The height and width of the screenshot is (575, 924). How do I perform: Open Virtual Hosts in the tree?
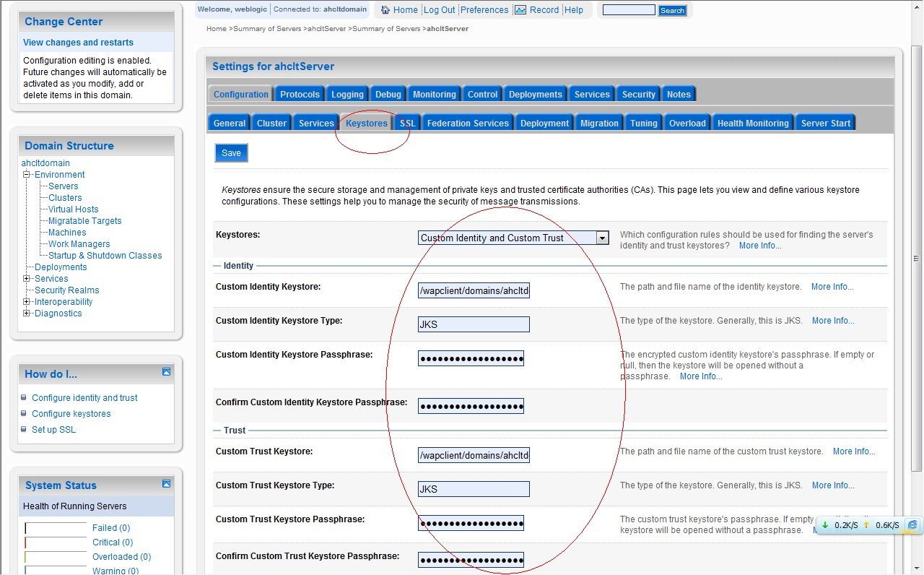(74, 209)
